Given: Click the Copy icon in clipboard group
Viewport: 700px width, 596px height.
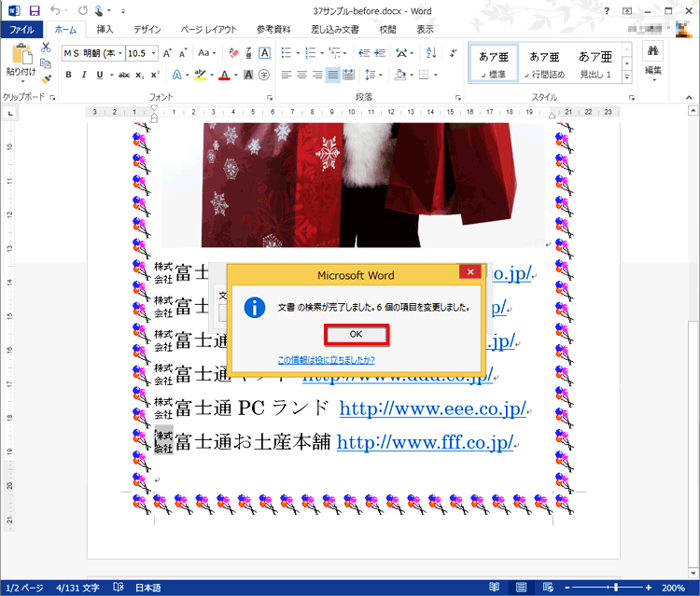Looking at the screenshot, I should (46, 63).
